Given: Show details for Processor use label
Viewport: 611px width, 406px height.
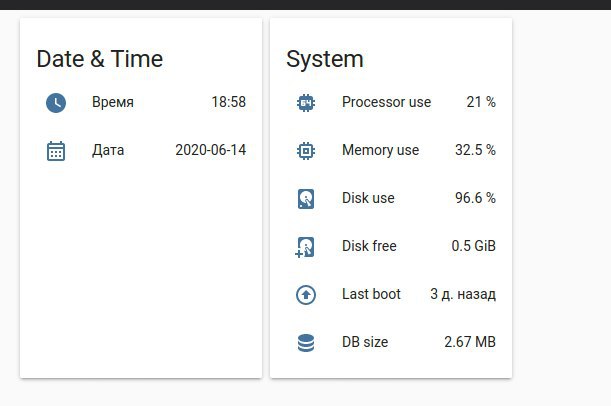Looking at the screenshot, I should (x=387, y=102).
